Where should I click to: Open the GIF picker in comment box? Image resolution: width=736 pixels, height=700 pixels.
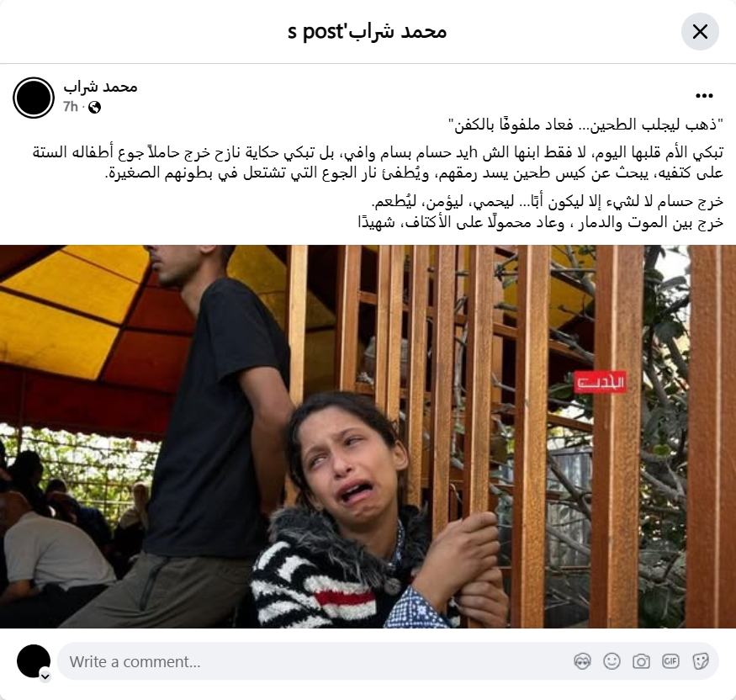click(670, 661)
